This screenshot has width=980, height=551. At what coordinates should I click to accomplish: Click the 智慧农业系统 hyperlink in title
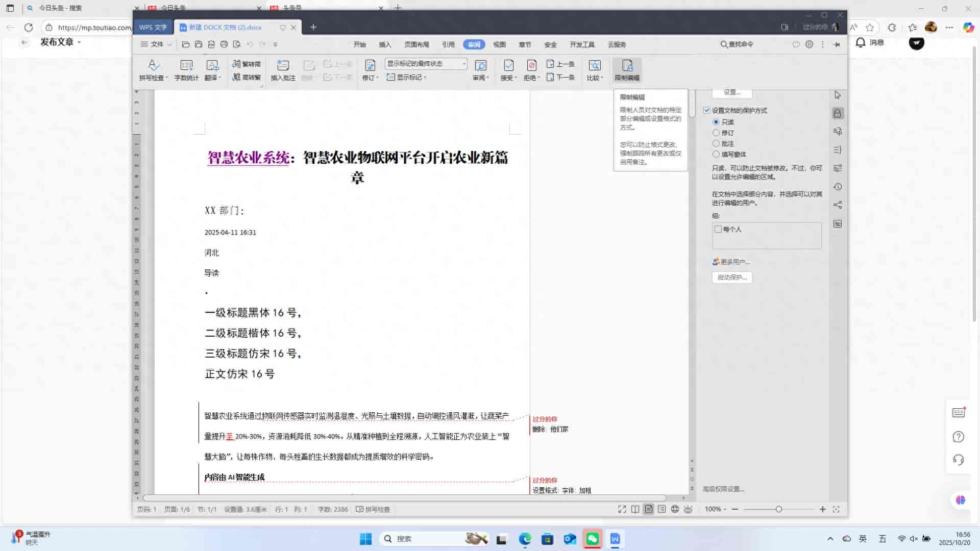click(248, 158)
